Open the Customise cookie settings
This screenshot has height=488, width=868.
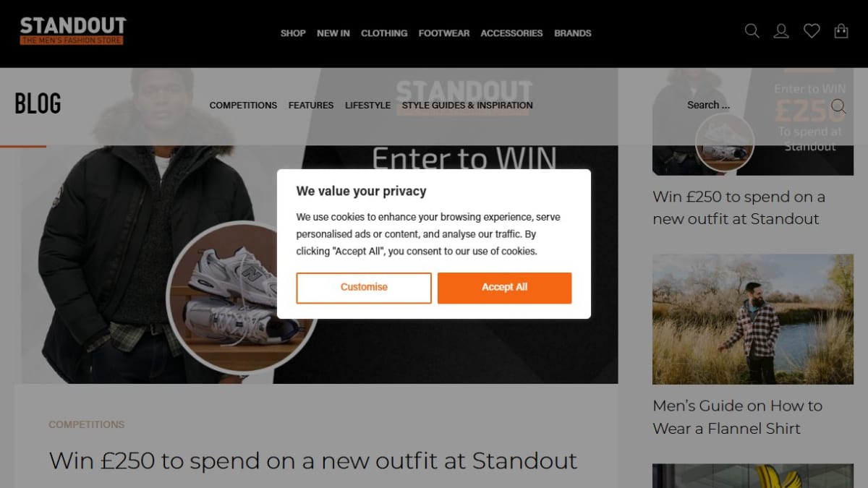tap(364, 288)
